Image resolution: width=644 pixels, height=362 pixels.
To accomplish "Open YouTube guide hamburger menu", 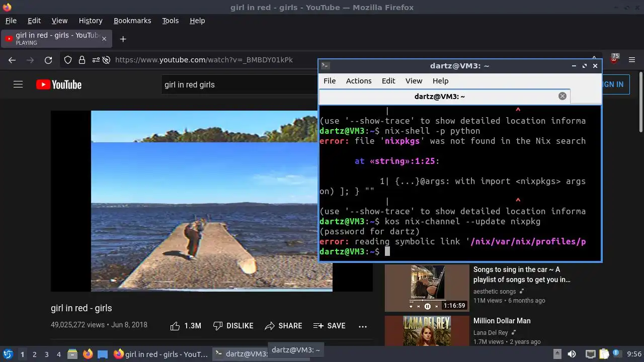I will pyautogui.click(x=18, y=84).
